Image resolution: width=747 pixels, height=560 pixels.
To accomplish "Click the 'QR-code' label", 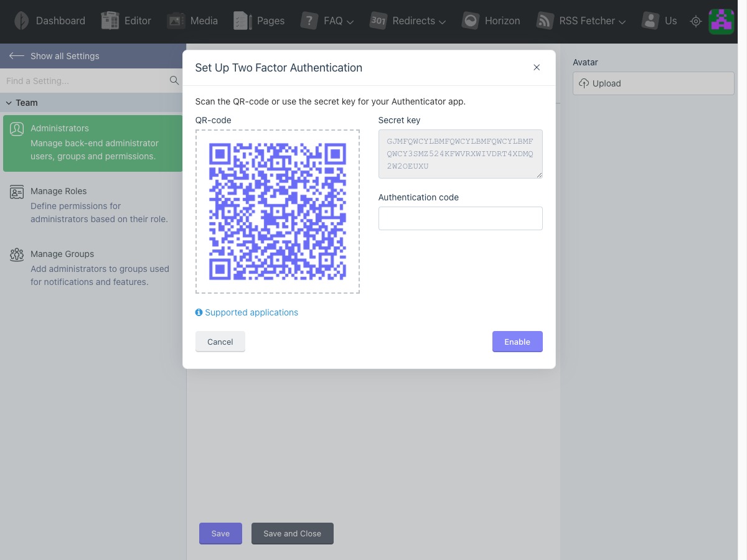I will (214, 120).
